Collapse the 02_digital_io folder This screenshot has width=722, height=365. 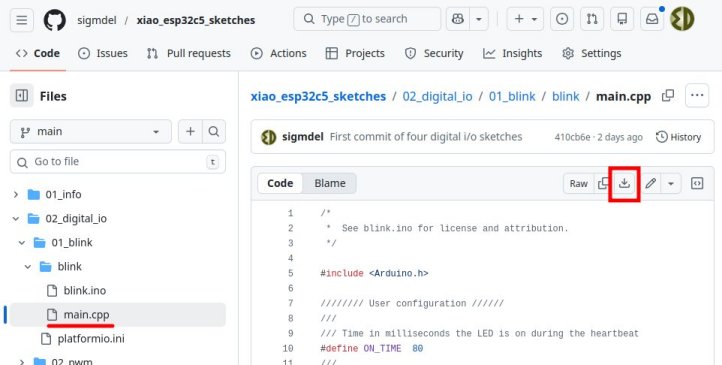(16, 218)
